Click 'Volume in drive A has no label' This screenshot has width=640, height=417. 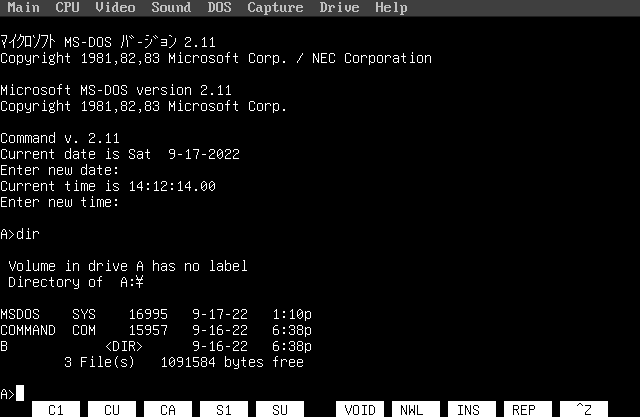click(128, 266)
